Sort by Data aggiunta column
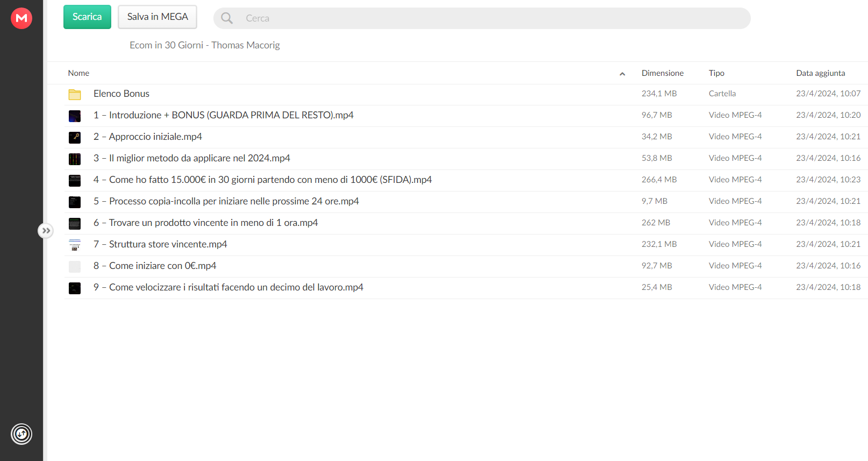Viewport: 868px width, 461px height. [820, 73]
